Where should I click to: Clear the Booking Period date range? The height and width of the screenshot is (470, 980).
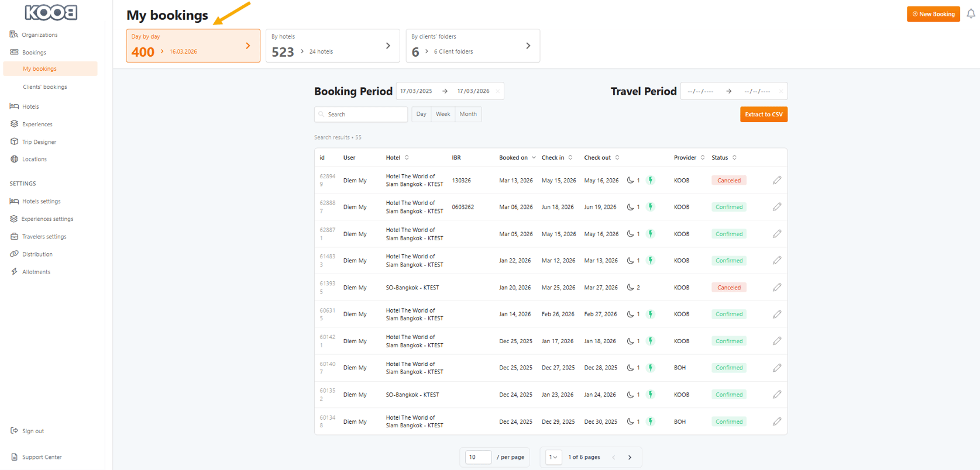click(x=498, y=91)
